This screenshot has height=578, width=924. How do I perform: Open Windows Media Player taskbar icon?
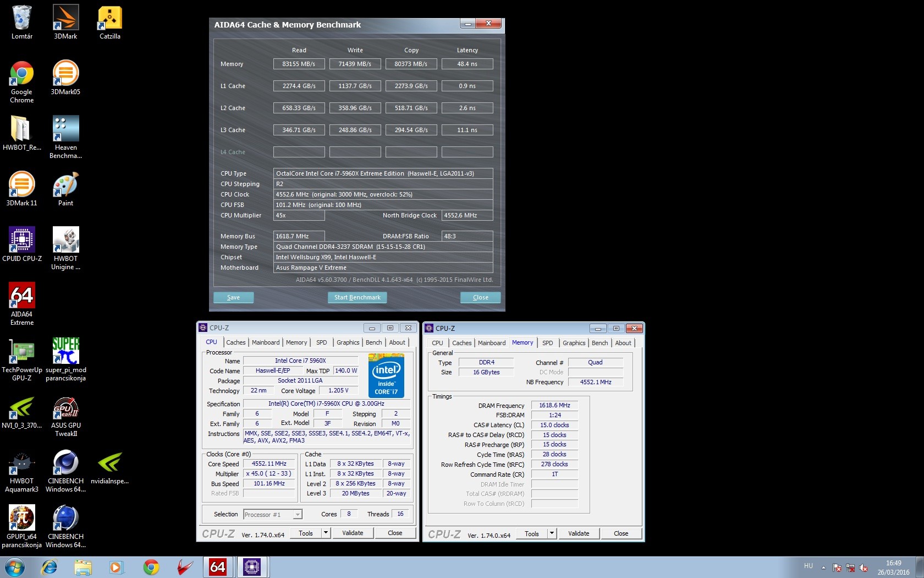117,567
